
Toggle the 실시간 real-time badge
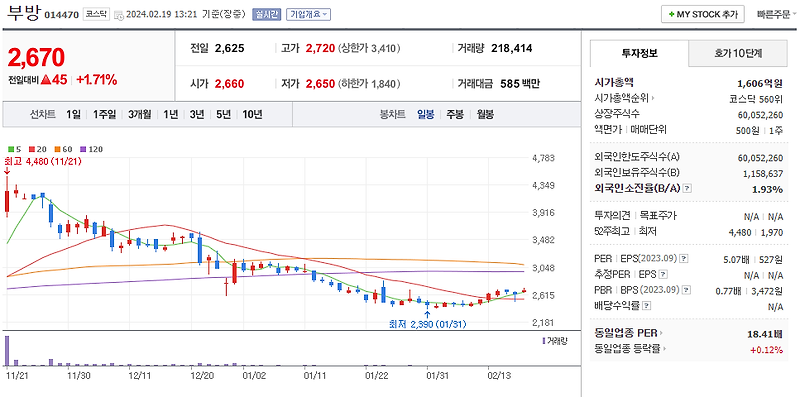(x=266, y=14)
